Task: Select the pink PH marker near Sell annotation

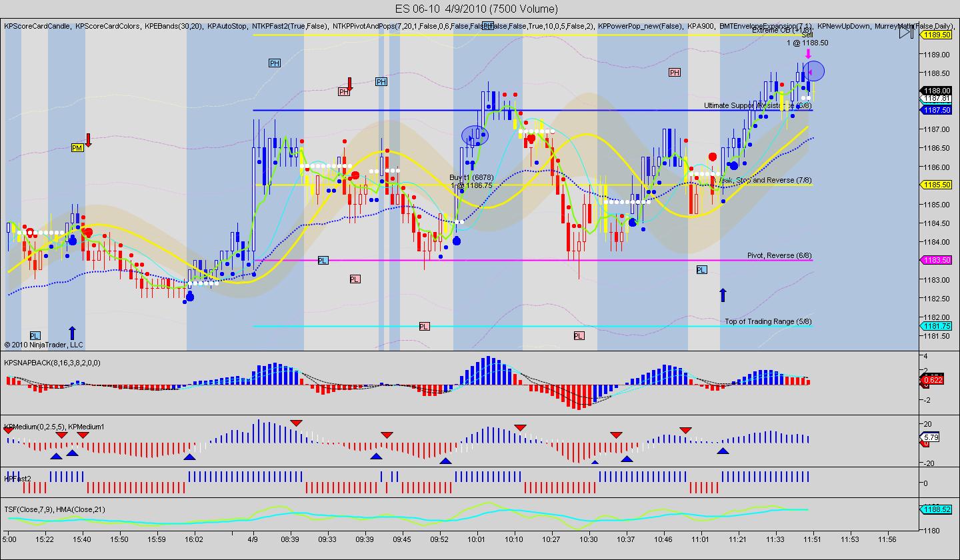Action: (x=675, y=72)
